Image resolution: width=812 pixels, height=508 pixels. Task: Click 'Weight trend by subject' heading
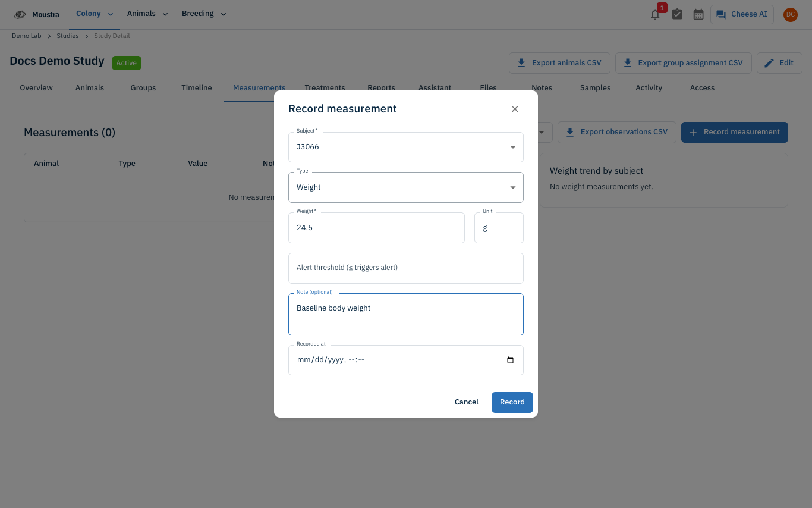coord(597,171)
